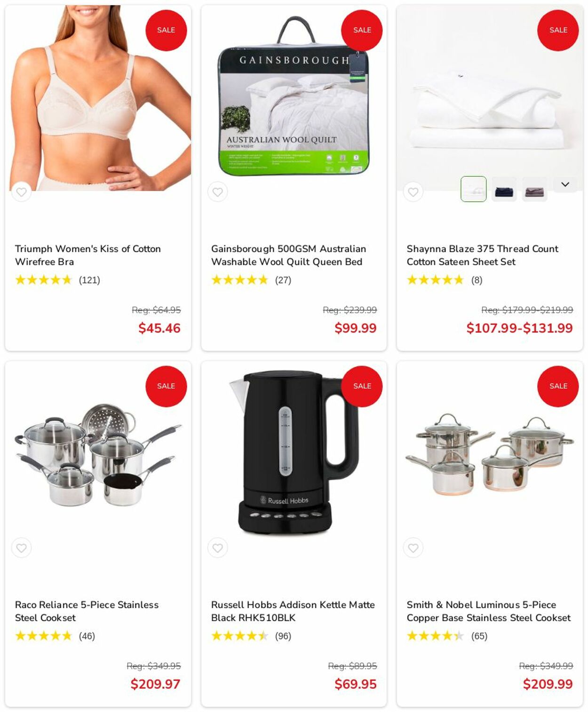Open Triumph Women's Kiss of Cotton Bra link

tap(88, 255)
